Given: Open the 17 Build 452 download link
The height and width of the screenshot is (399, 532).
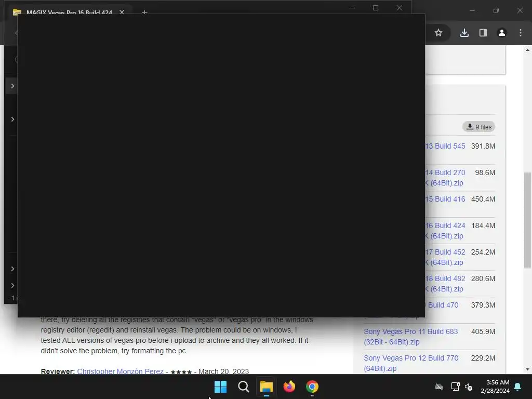Looking at the screenshot, I should click(x=445, y=257).
